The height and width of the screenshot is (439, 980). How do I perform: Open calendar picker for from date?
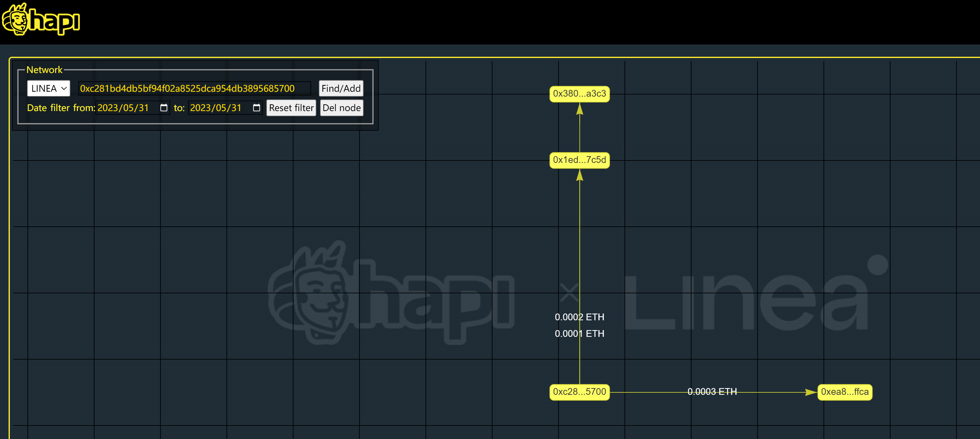click(x=164, y=108)
